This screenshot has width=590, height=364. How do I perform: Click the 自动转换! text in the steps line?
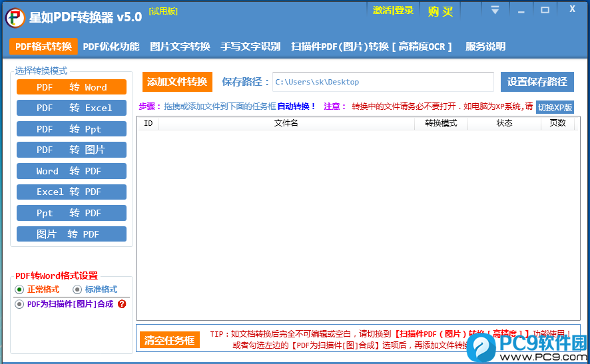click(296, 106)
